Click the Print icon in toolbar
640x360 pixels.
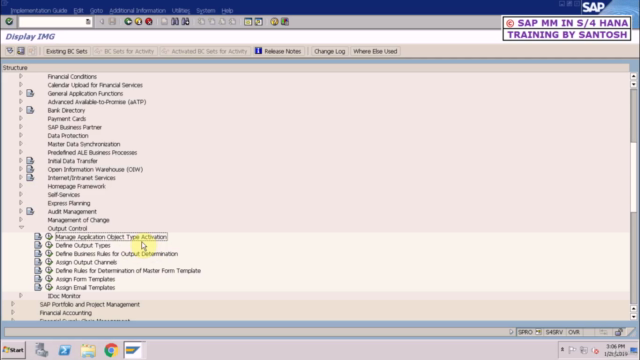[x=164, y=22]
